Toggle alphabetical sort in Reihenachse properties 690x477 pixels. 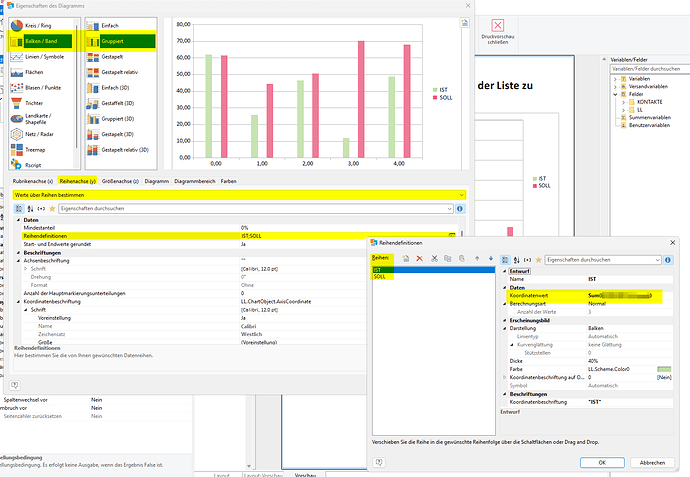(30, 209)
